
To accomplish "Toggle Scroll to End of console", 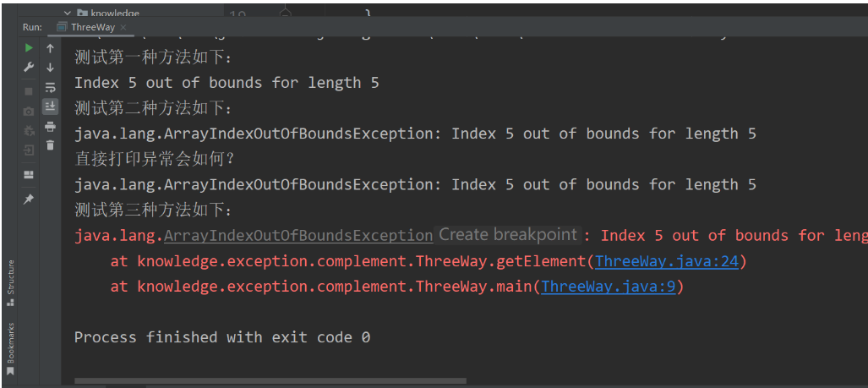I will click(51, 107).
